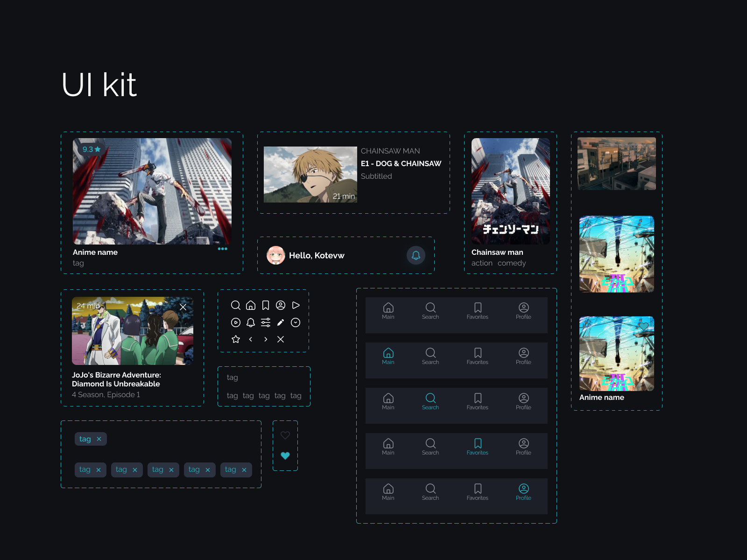Image resolution: width=747 pixels, height=560 pixels.
Task: Open notifications with the bell beside Hello, Kotevw
Action: pos(416,255)
